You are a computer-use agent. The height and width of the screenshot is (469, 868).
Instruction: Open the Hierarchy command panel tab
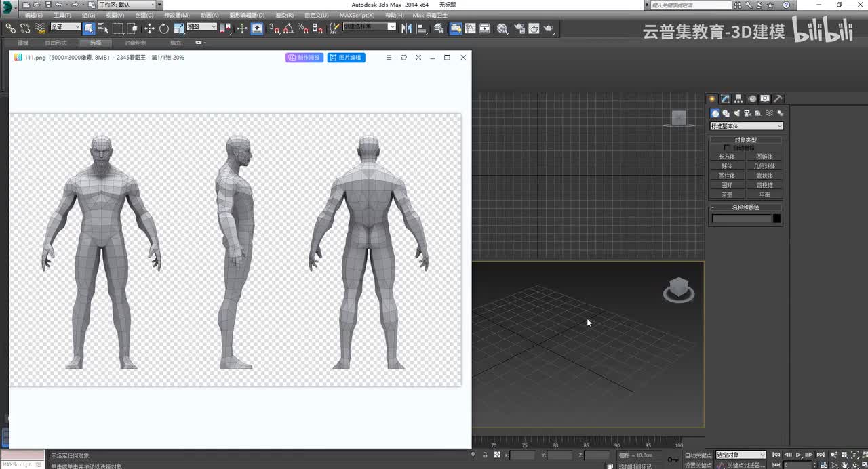[738, 99]
